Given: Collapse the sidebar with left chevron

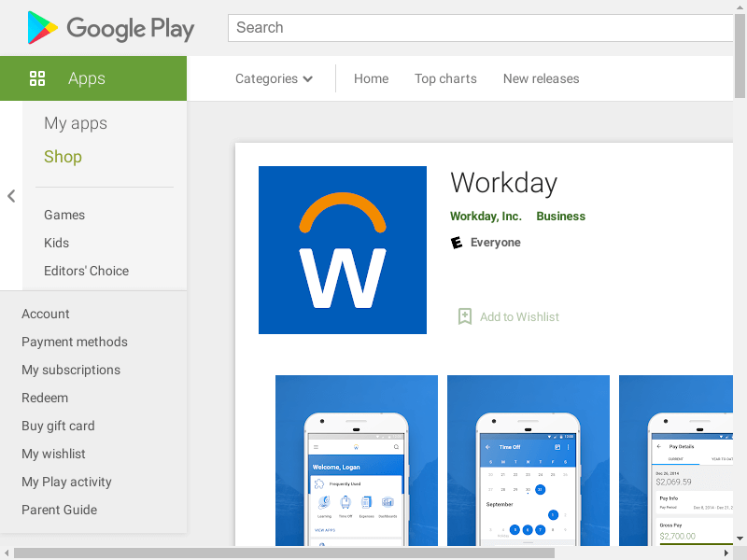Looking at the screenshot, I should pyautogui.click(x=11, y=196).
